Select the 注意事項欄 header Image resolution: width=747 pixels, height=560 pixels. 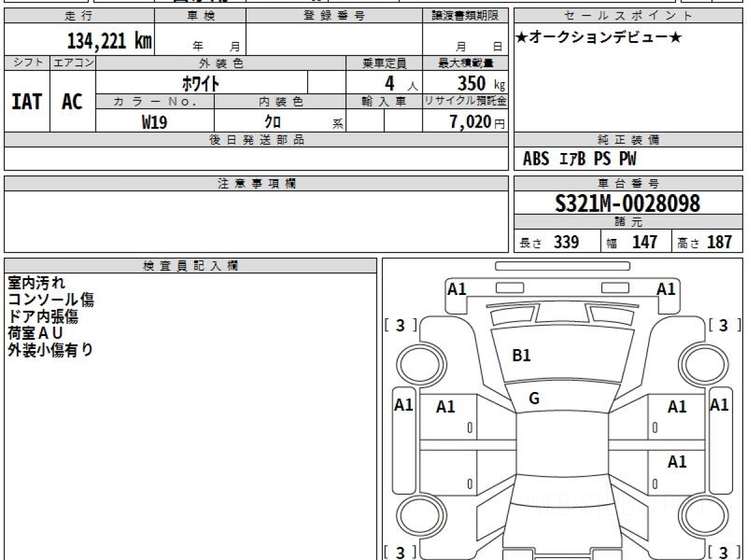tap(256, 184)
